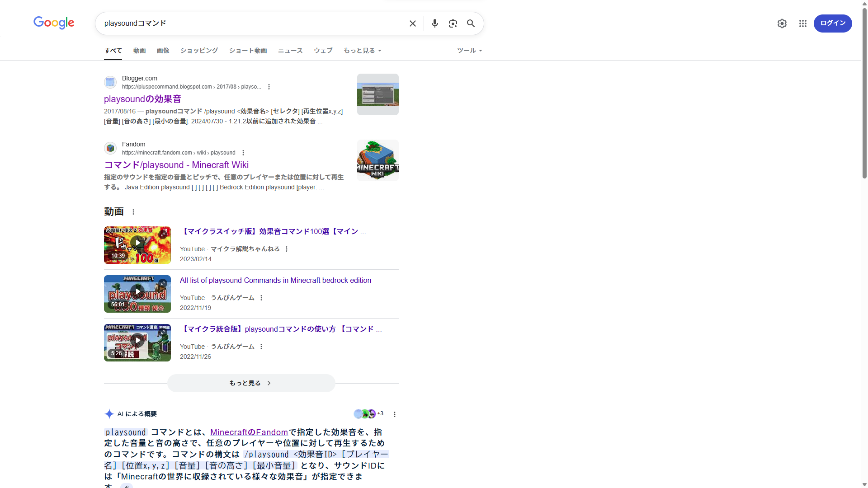The width and height of the screenshot is (868, 488).
Task: Play 5:26 playsoundコマンド video thumbnail
Action: (x=137, y=343)
